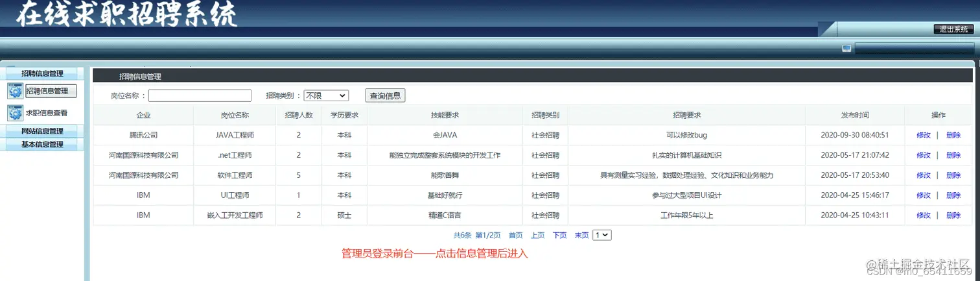
Task: Click the 退出系统 button
Action: point(953,29)
